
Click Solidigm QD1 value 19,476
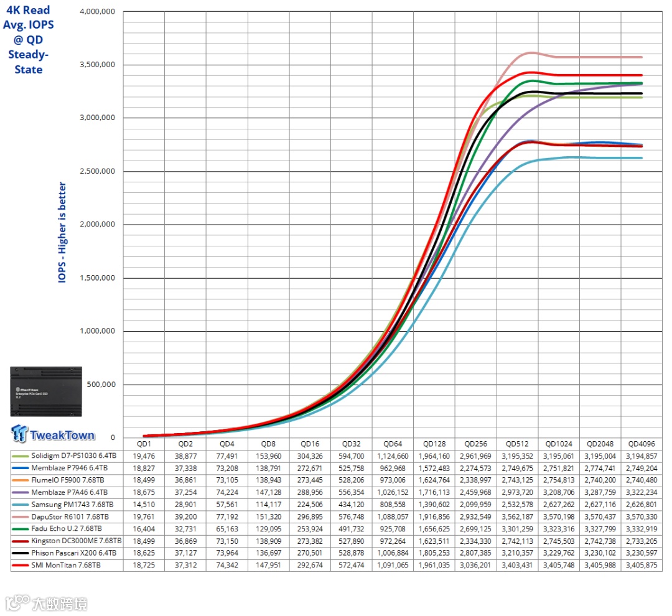click(144, 456)
